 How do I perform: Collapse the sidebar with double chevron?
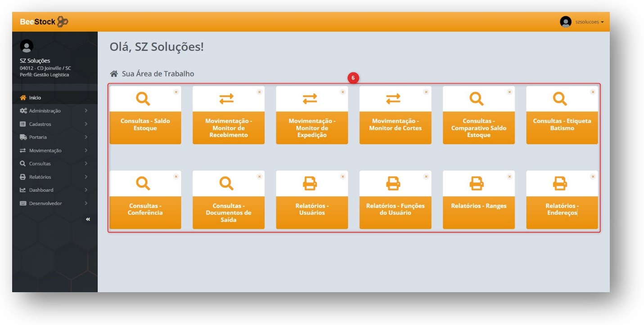coord(88,219)
